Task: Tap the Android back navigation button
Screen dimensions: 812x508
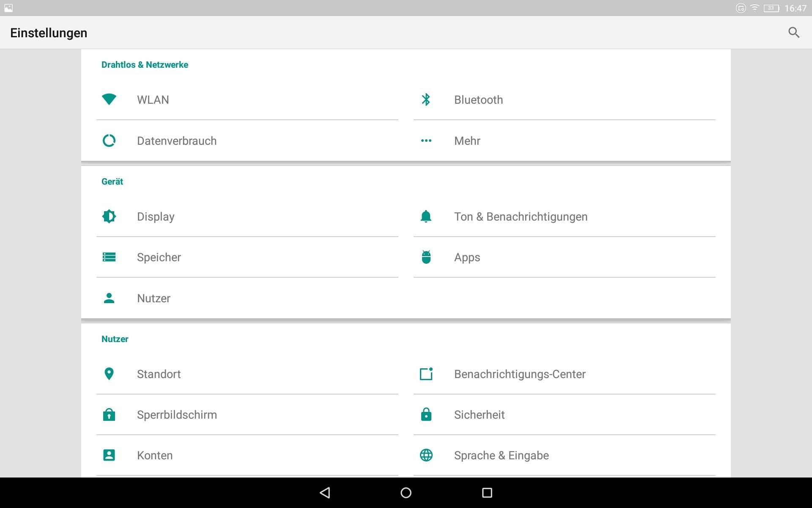Action: 325,493
